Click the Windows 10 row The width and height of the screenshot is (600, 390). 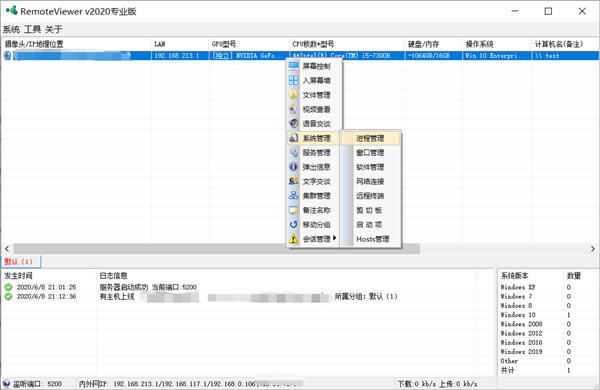[548, 315]
